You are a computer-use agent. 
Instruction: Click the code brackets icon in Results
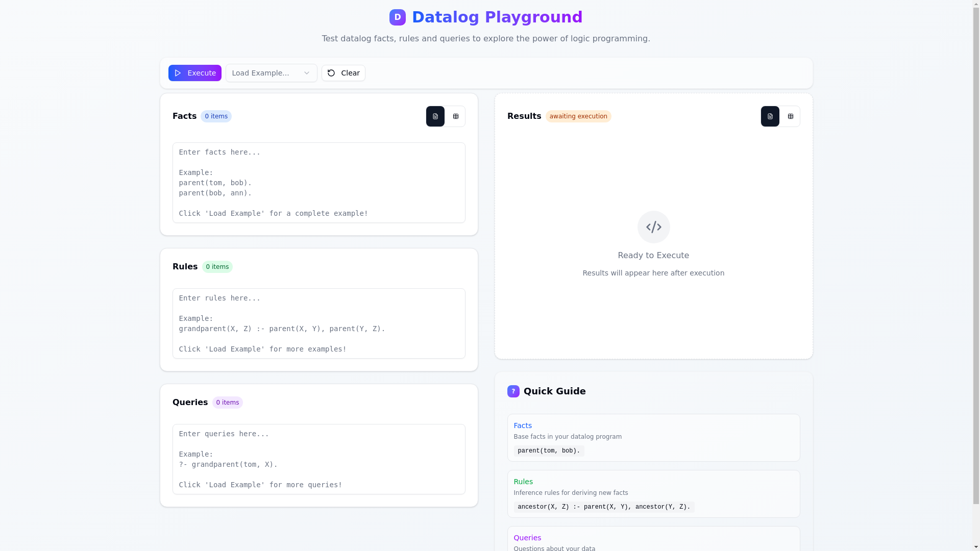click(x=654, y=227)
